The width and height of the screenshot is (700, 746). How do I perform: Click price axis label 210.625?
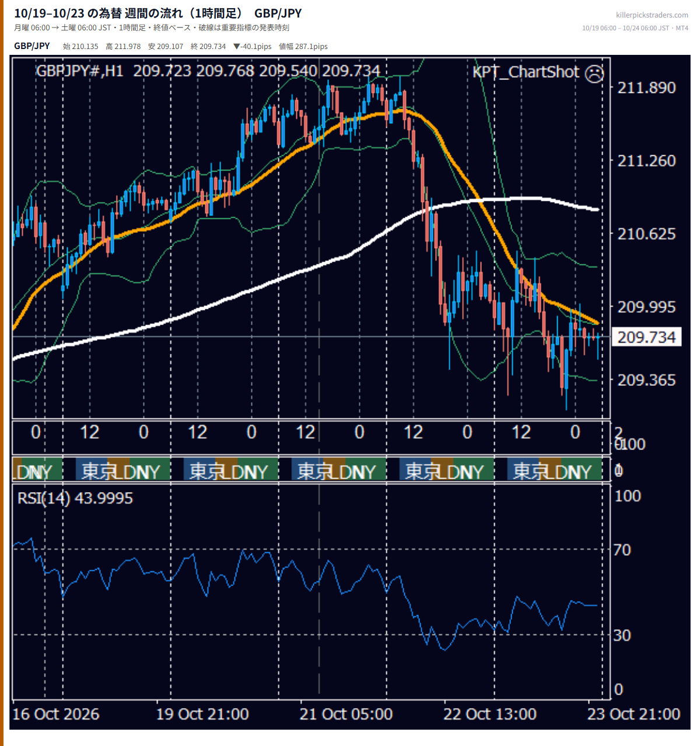coord(646,234)
